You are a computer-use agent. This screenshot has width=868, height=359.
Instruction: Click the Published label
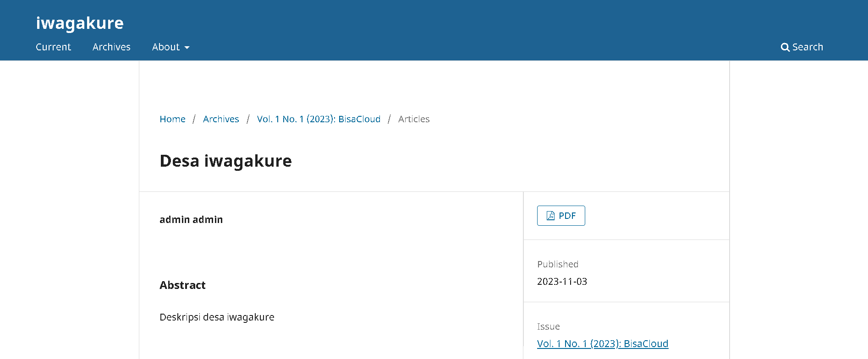[558, 264]
